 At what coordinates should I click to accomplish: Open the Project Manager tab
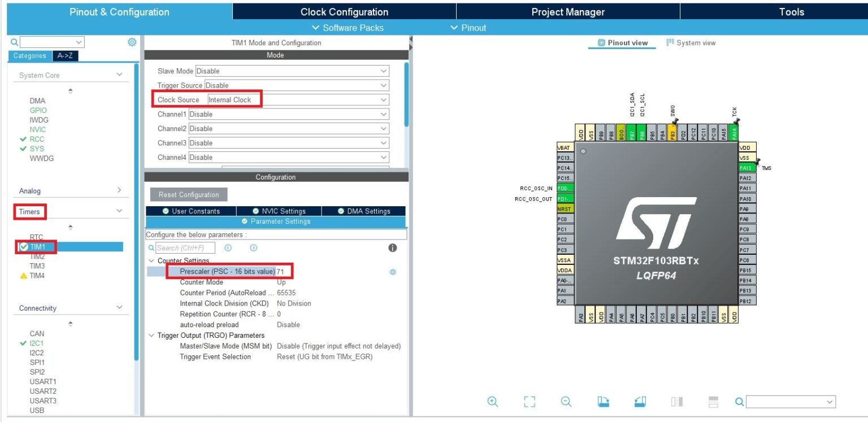pos(568,11)
